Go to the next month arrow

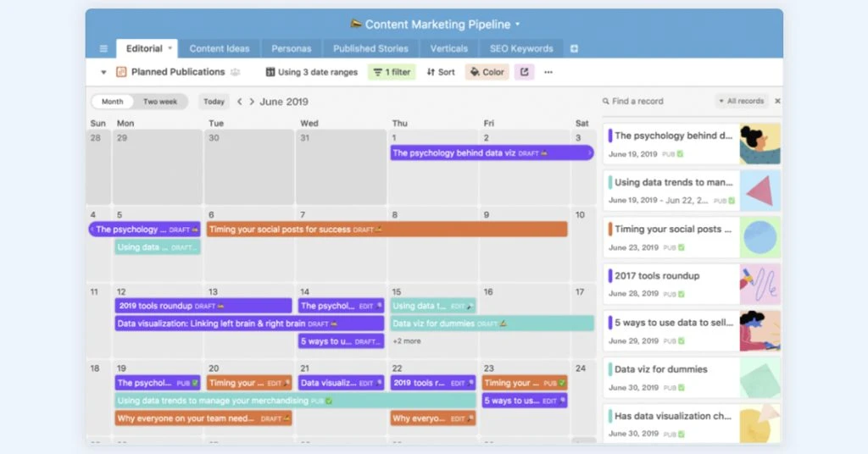[251, 102]
